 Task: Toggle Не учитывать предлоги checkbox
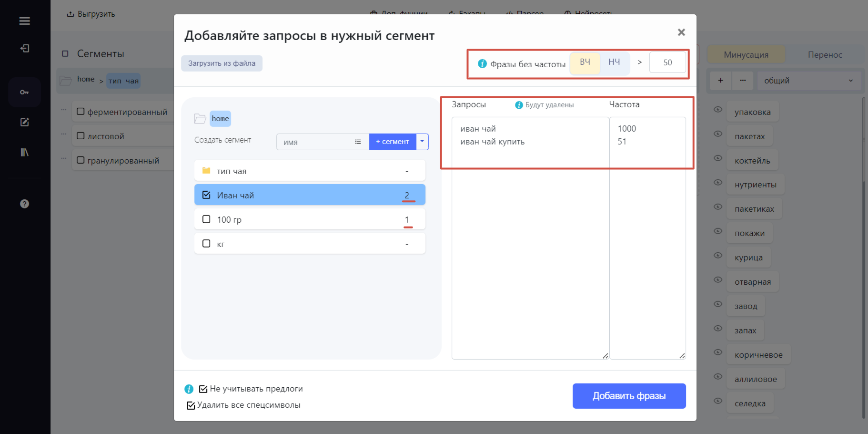(x=203, y=389)
